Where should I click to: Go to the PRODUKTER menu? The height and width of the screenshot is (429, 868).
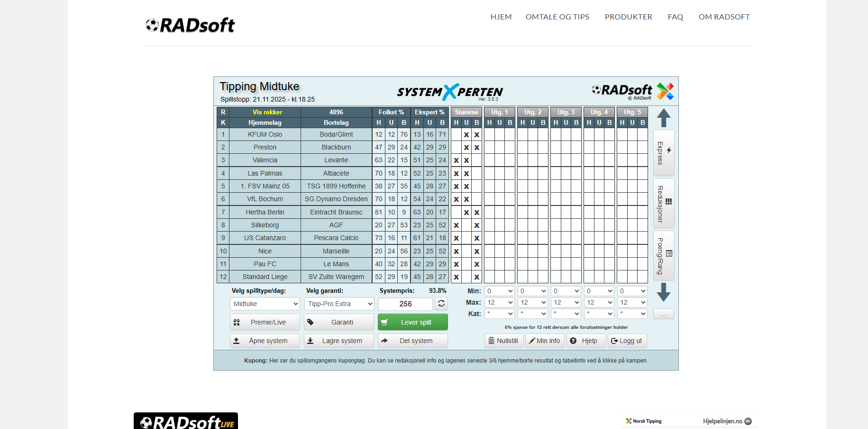628,17
